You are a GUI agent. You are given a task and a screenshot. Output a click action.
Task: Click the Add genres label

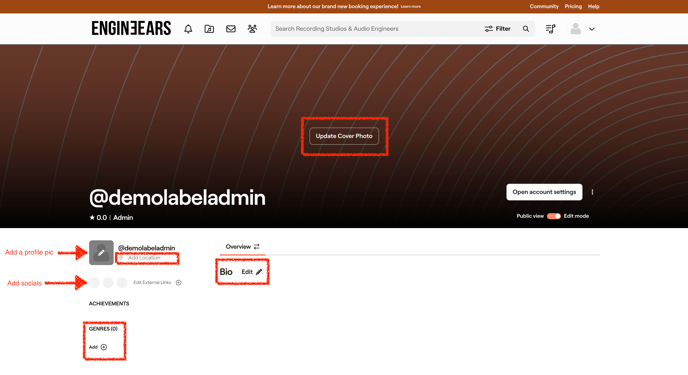[x=93, y=347]
